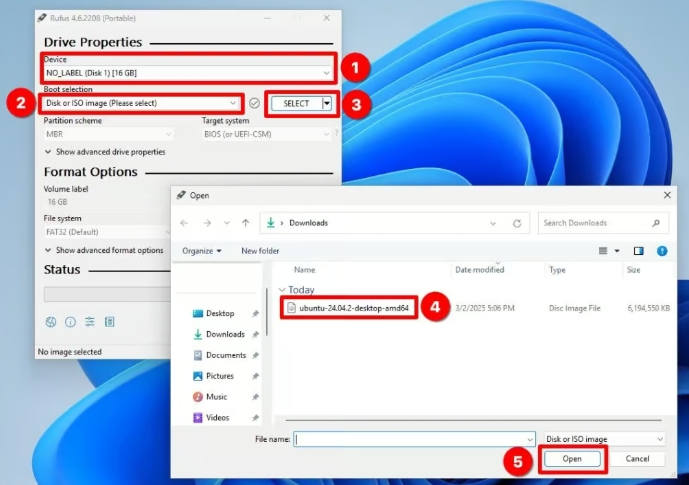Open Rufus application settings sliders icon
689x485 pixels.
pos(90,322)
